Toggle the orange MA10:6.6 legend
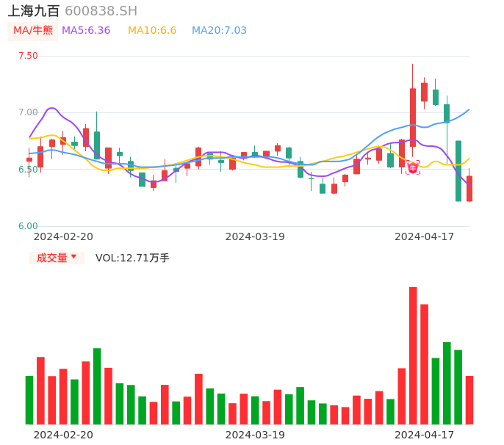This screenshot has height=445, width=504. pos(152,30)
